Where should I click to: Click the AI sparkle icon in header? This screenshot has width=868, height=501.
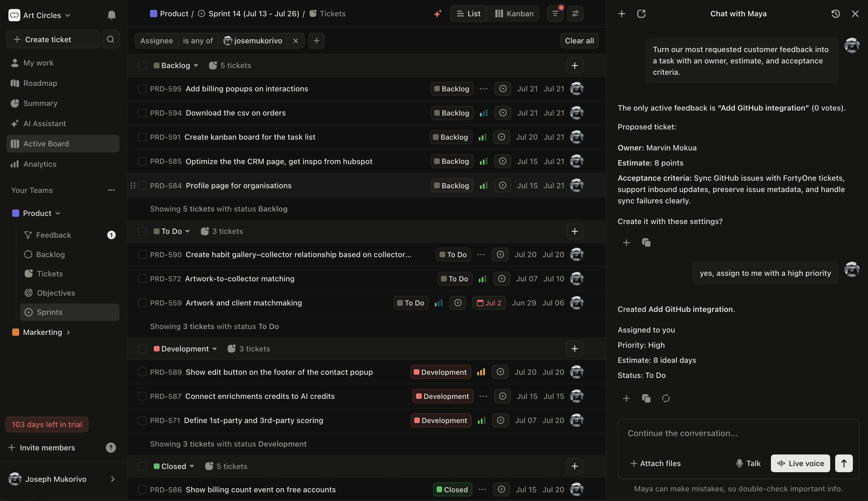437,14
